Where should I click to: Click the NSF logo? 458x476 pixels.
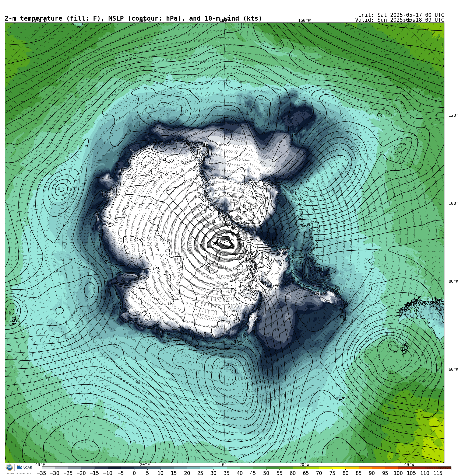[x=9, y=467]
